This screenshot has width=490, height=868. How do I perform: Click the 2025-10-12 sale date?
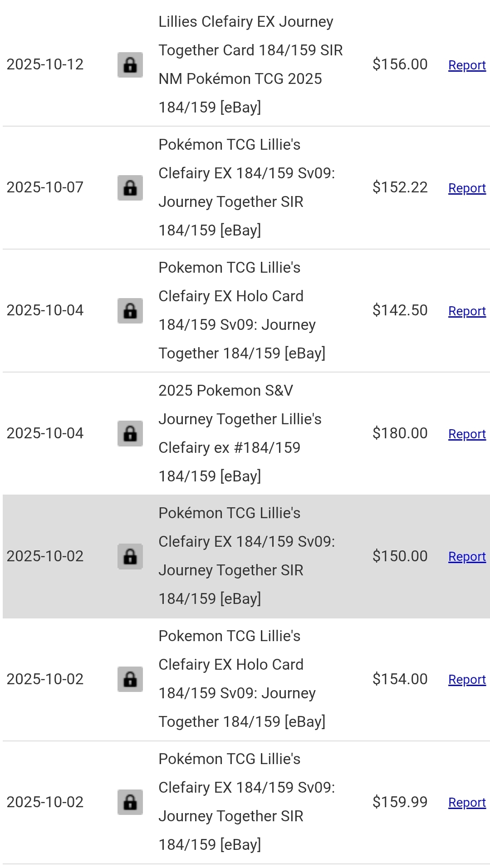tap(45, 64)
